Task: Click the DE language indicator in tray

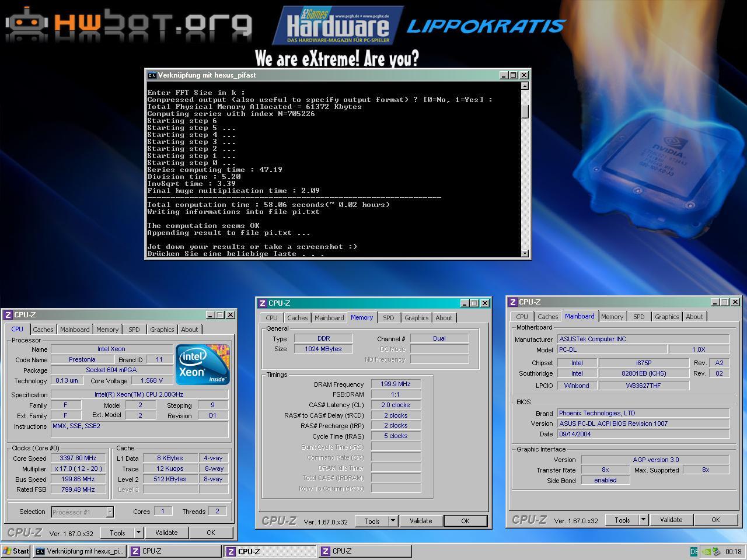Action: 694,551
